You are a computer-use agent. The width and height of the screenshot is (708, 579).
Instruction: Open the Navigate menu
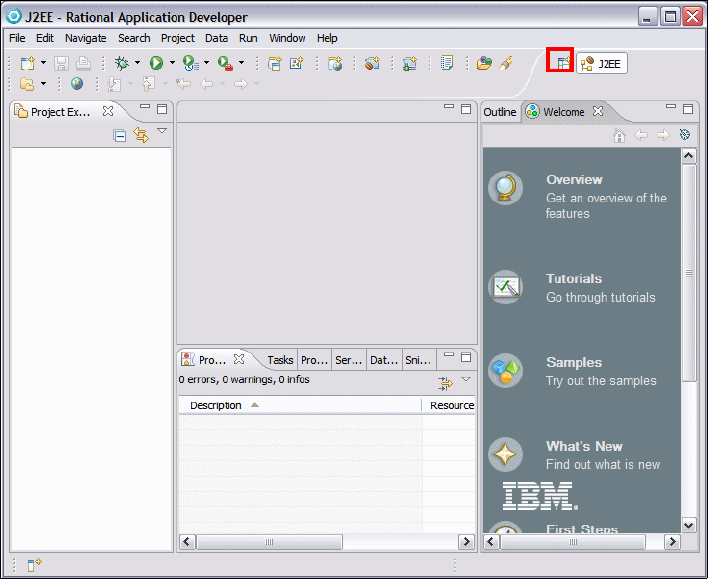click(85, 38)
